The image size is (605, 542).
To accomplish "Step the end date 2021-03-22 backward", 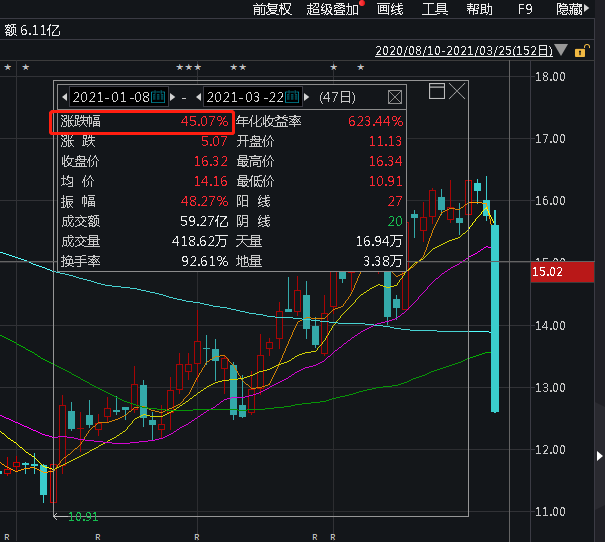I will pos(198,97).
